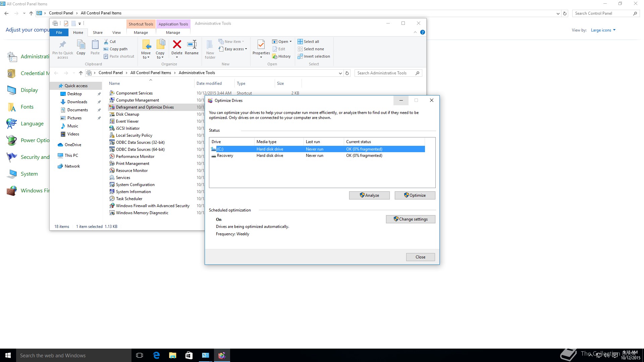644x362 pixels.
Task: Click the Search the web and Windows box
Action: coord(74,355)
